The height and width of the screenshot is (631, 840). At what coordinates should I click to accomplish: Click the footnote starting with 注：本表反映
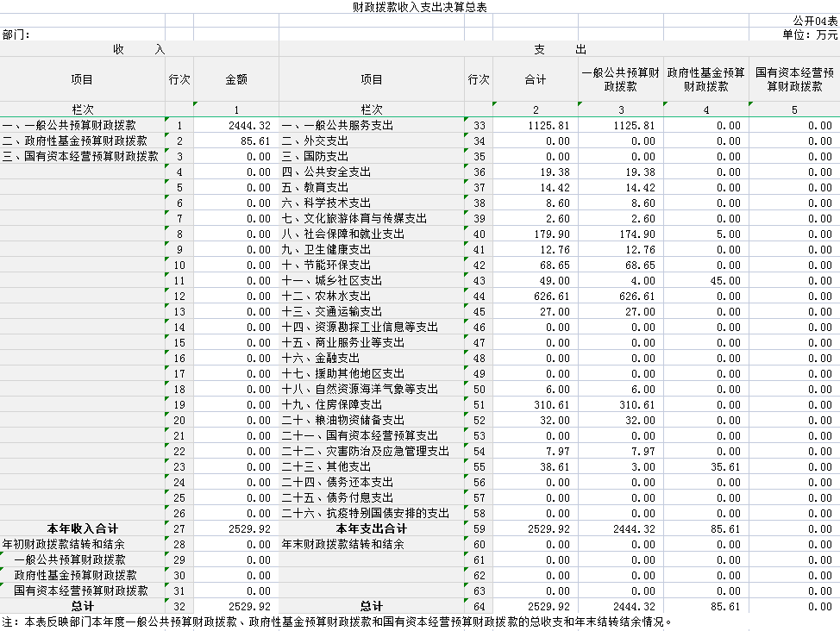[x=336, y=622]
